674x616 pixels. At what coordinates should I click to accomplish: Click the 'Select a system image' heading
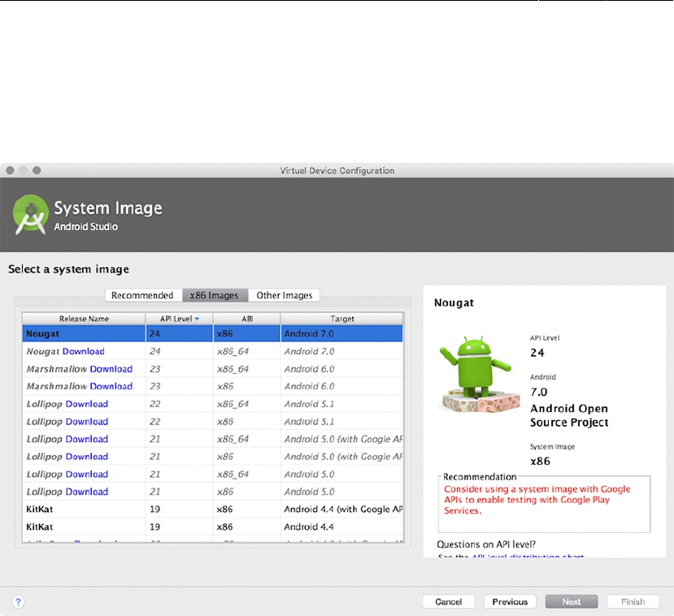[69, 269]
